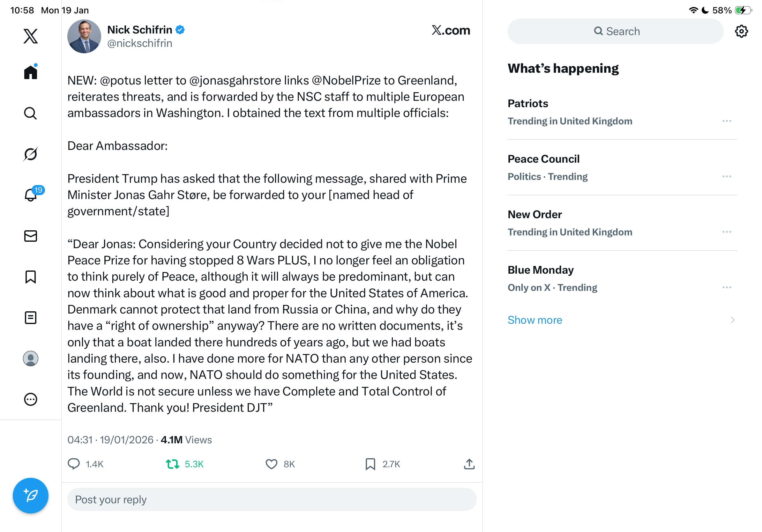
Task: Open more options for Peace Council trend
Action: (727, 176)
